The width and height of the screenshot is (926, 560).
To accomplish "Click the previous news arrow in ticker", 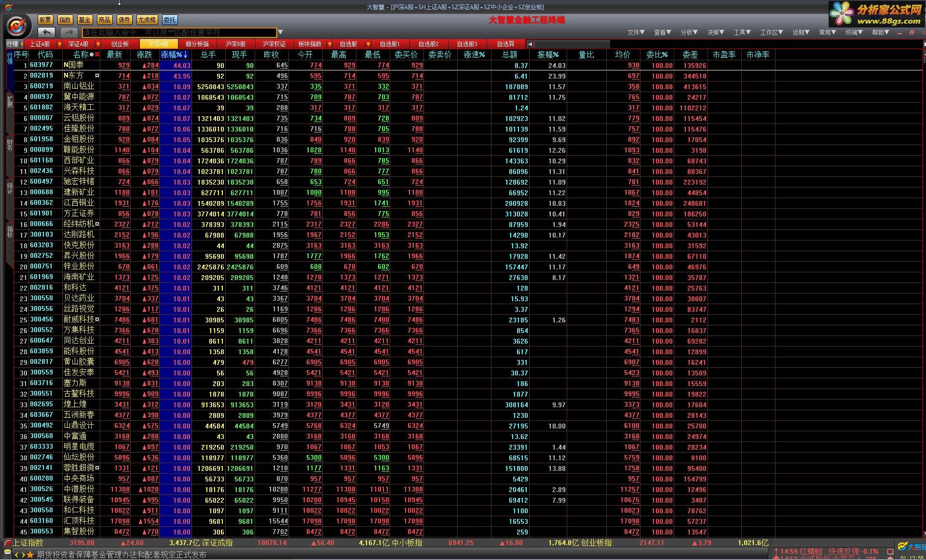I will 17,555.
